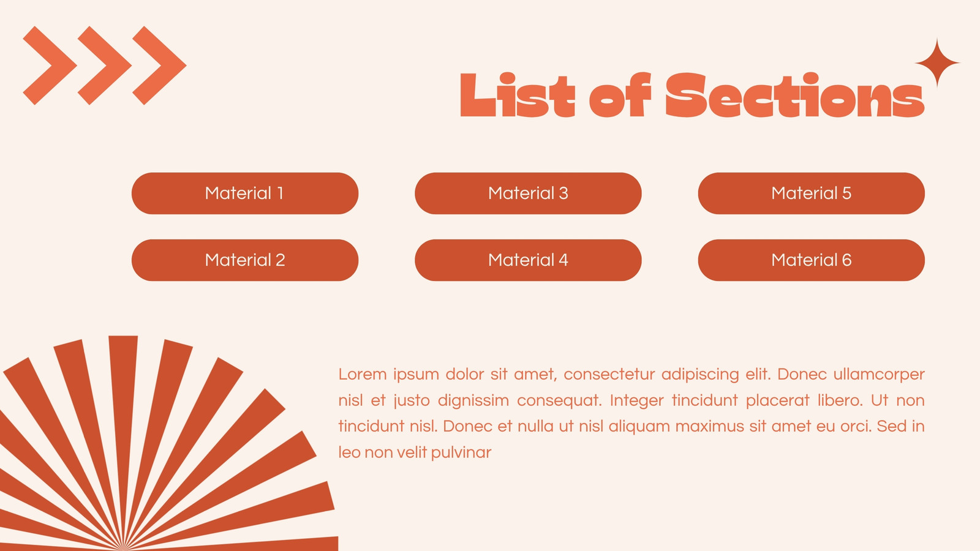
Task: Click the third orange chevron arrow
Action: [x=159, y=66]
